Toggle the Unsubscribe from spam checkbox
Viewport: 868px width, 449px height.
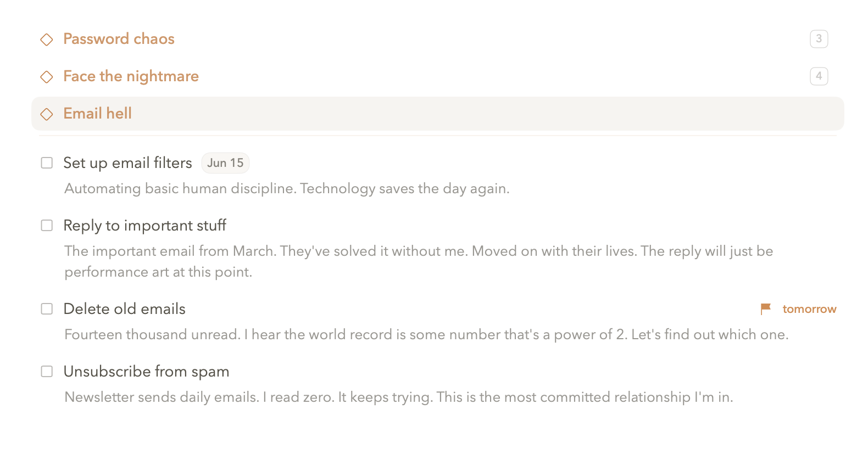click(x=47, y=372)
